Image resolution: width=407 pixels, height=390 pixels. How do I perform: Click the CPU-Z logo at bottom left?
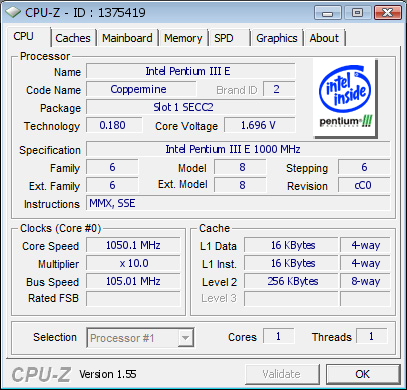click(x=41, y=374)
